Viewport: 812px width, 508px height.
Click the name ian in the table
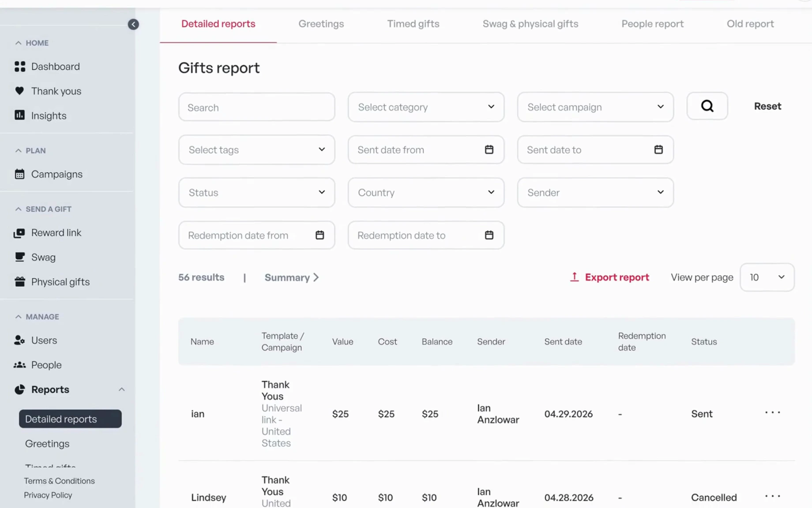198,414
